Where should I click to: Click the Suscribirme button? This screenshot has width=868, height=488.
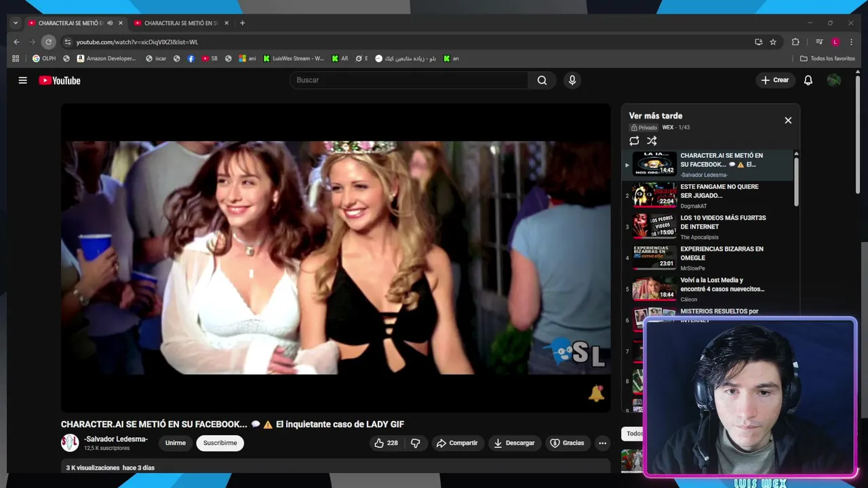click(x=220, y=443)
